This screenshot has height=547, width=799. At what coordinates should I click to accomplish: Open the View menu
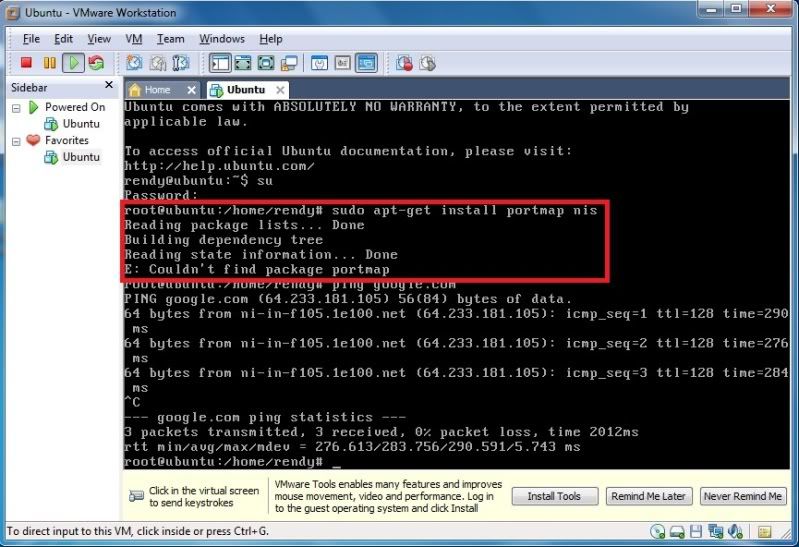pos(99,39)
